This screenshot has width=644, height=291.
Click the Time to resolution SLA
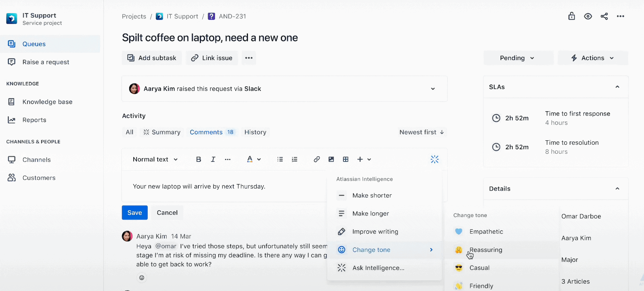572,143
